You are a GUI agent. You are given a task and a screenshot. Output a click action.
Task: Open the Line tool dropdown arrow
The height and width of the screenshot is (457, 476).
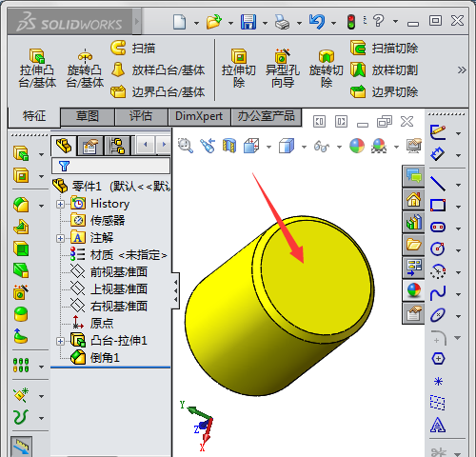pyautogui.click(x=458, y=185)
